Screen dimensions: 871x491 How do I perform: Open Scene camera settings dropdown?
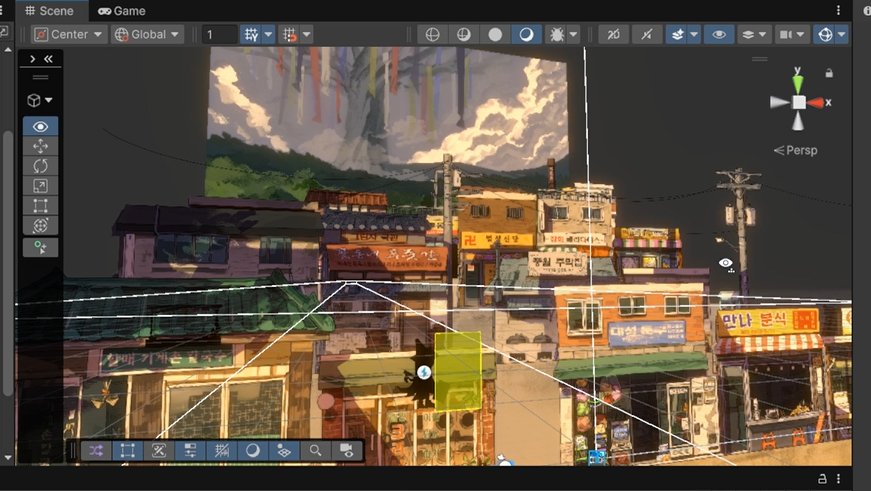(x=792, y=34)
